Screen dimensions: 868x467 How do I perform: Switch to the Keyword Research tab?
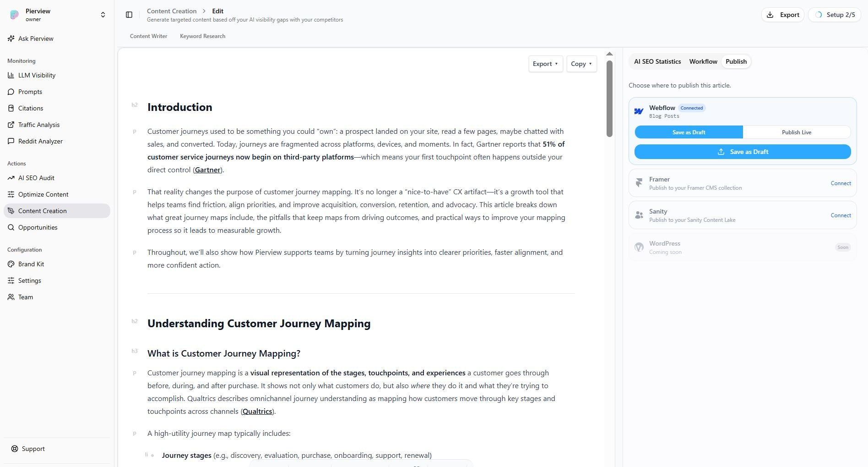(202, 36)
